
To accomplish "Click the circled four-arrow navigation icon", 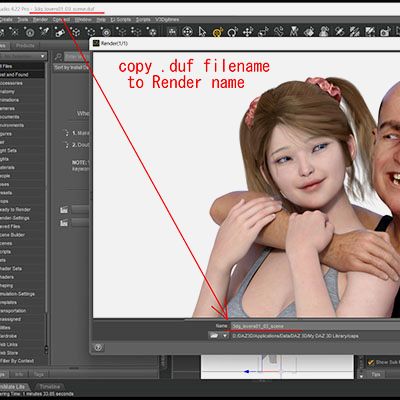I will pyautogui.click(x=188, y=32).
